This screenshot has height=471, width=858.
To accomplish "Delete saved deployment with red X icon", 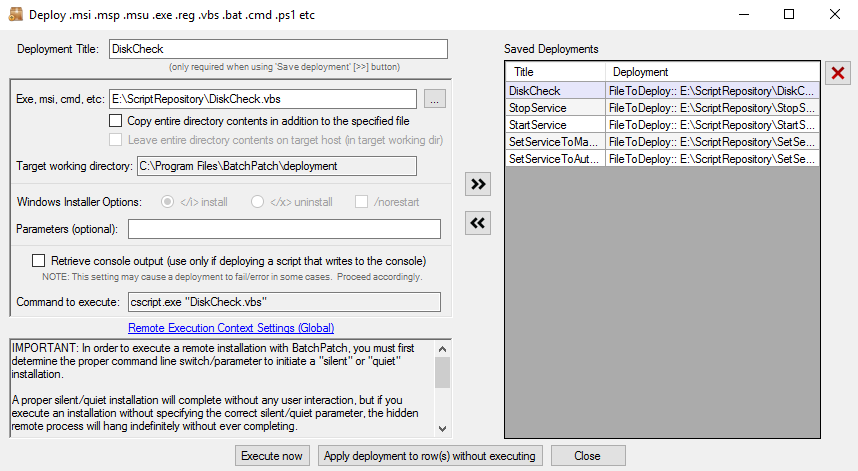I will click(838, 73).
